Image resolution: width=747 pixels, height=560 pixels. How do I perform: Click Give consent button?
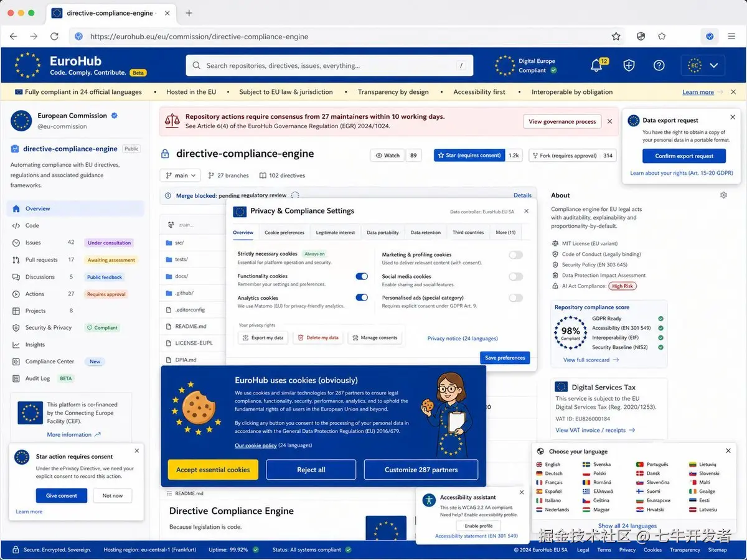click(x=62, y=495)
